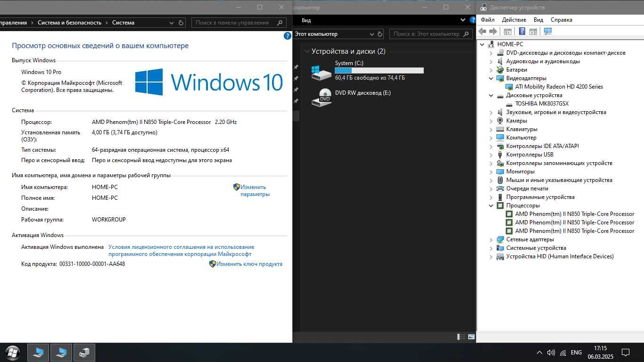This screenshot has height=362, width=644.
Task: Open the Файл menu in Device Manager
Action: pos(488,20)
